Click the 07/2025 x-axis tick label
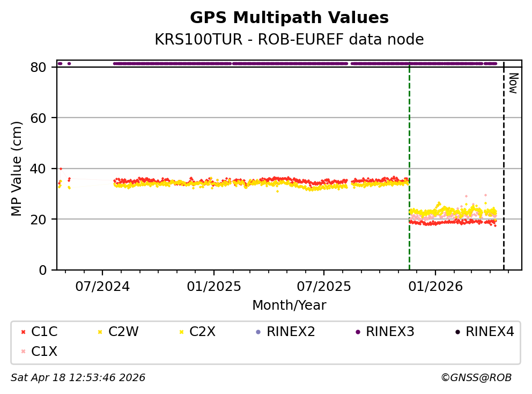This screenshot has height=394, width=532. point(324,286)
